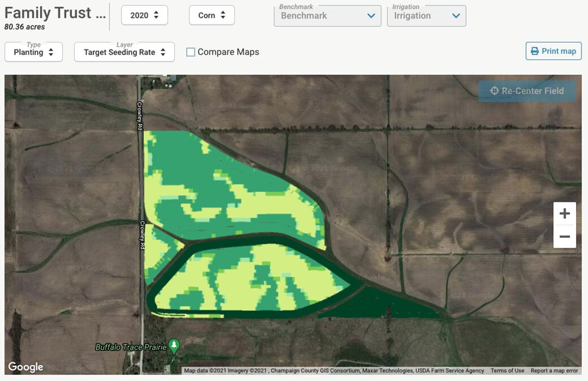
Task: Click the down arrow on the Corn crop selector
Action: coord(224,17)
